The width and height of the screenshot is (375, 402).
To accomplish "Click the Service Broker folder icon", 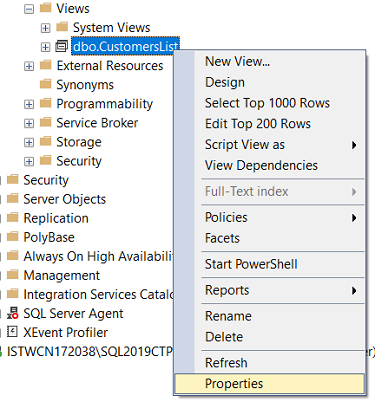I will [x=46, y=122].
